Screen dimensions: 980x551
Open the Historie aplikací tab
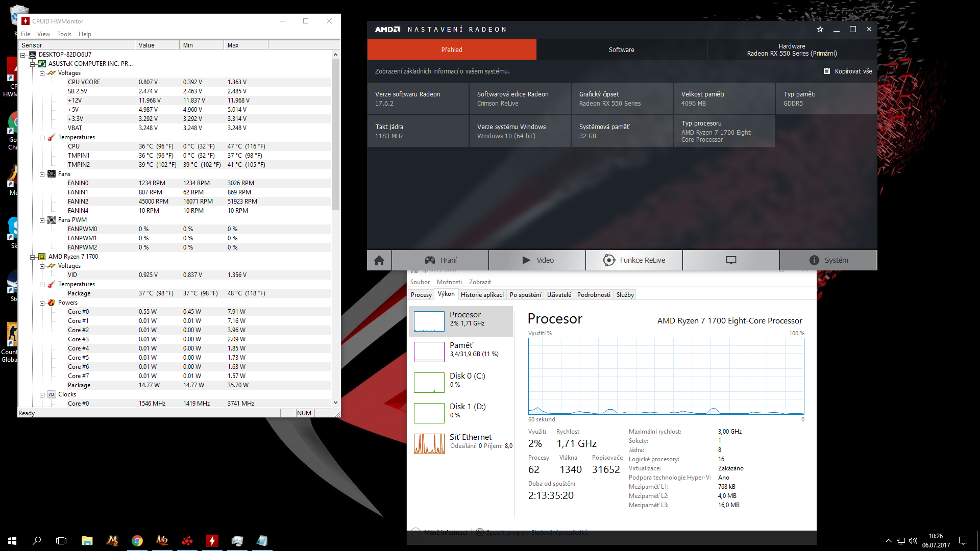[482, 295]
